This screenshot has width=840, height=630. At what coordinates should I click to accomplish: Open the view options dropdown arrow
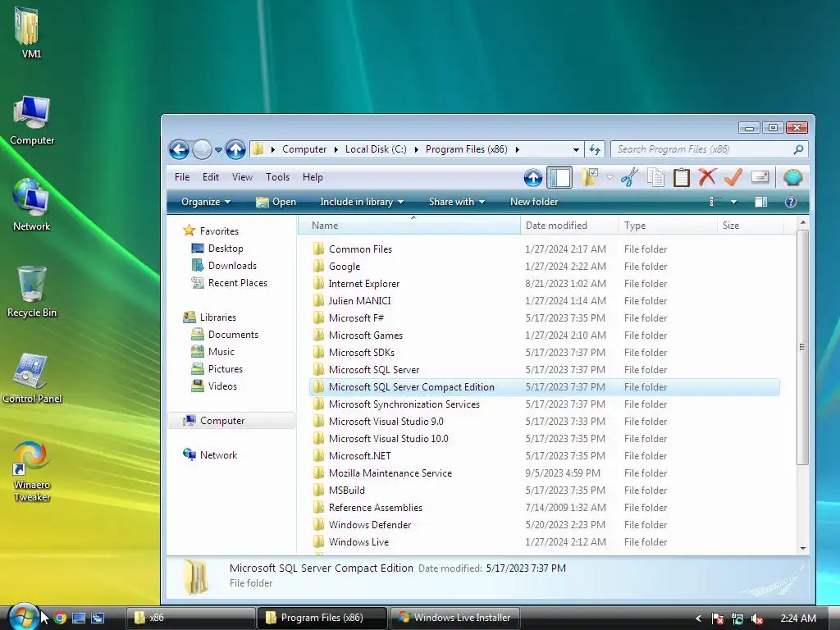pyautogui.click(x=734, y=202)
